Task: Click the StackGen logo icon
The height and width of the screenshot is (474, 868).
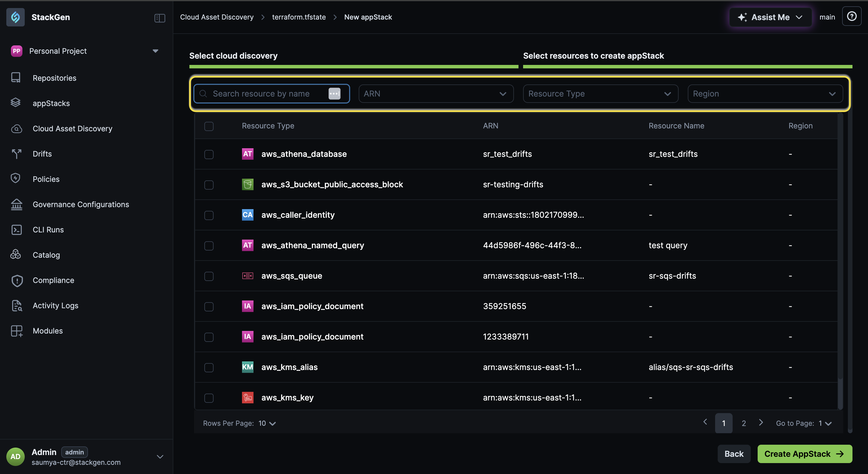Action: coord(16,17)
